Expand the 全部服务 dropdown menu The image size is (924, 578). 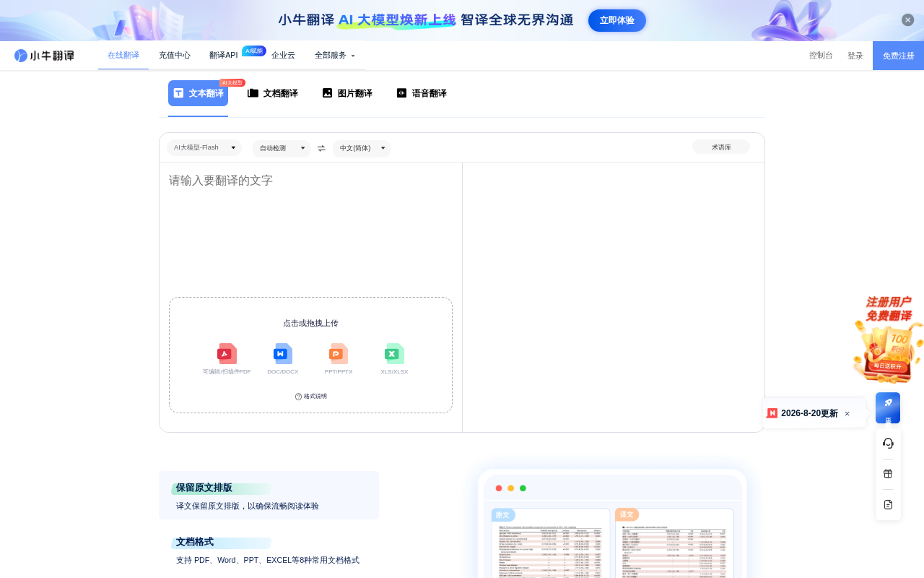(x=335, y=56)
